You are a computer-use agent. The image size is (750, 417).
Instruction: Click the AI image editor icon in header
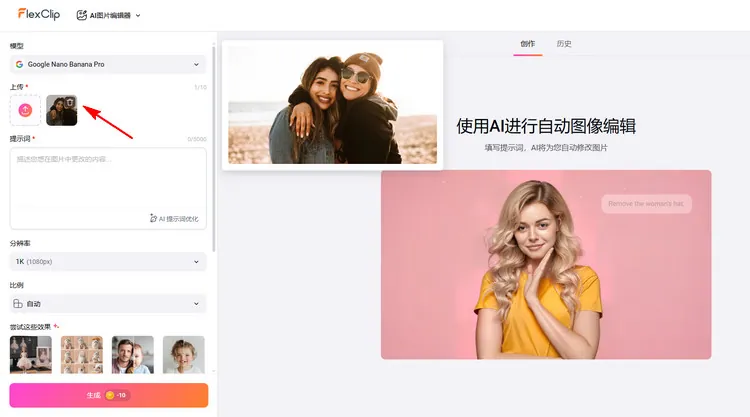click(84, 15)
